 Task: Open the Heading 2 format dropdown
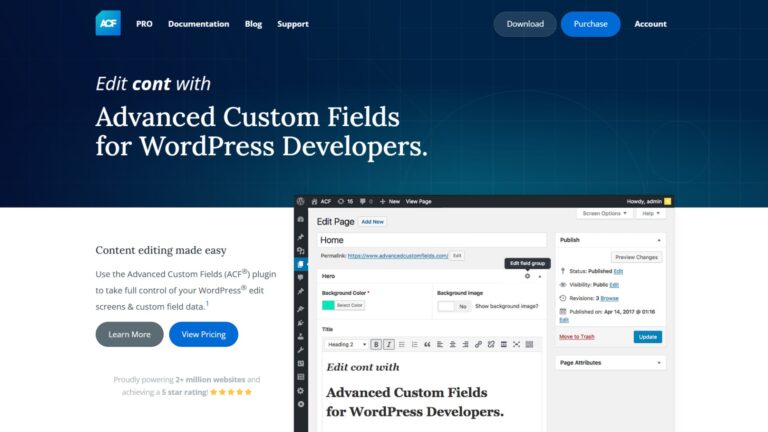coord(346,344)
